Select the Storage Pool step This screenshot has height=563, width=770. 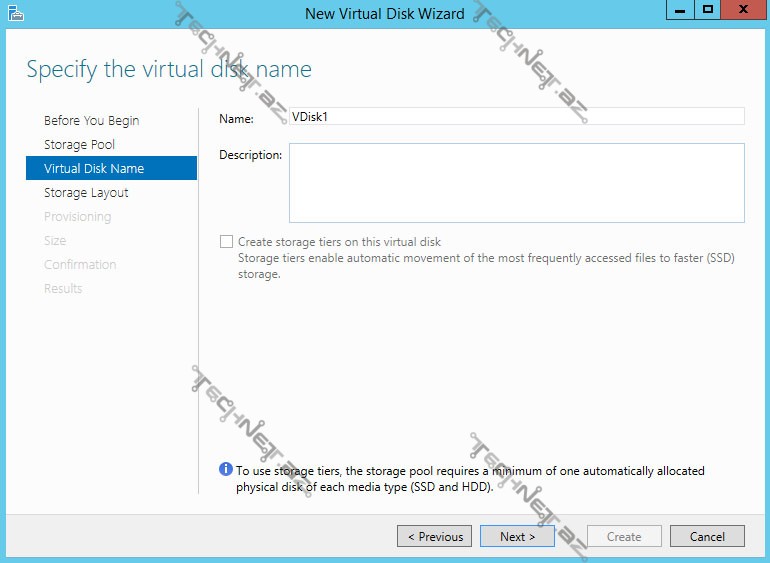coord(79,145)
